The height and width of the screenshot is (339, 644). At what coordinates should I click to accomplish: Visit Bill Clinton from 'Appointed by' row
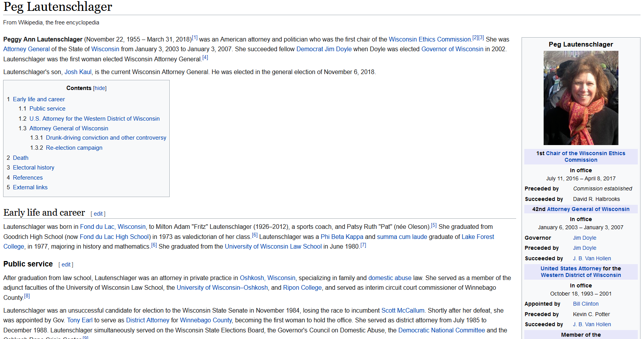pyautogui.click(x=585, y=304)
